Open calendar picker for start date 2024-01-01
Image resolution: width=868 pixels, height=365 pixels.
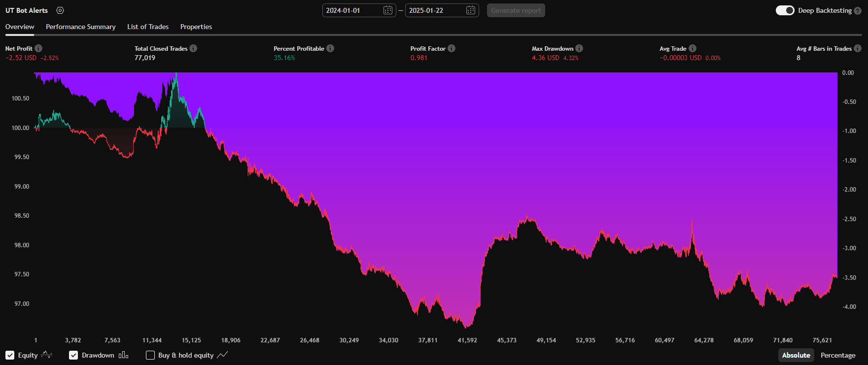(388, 10)
